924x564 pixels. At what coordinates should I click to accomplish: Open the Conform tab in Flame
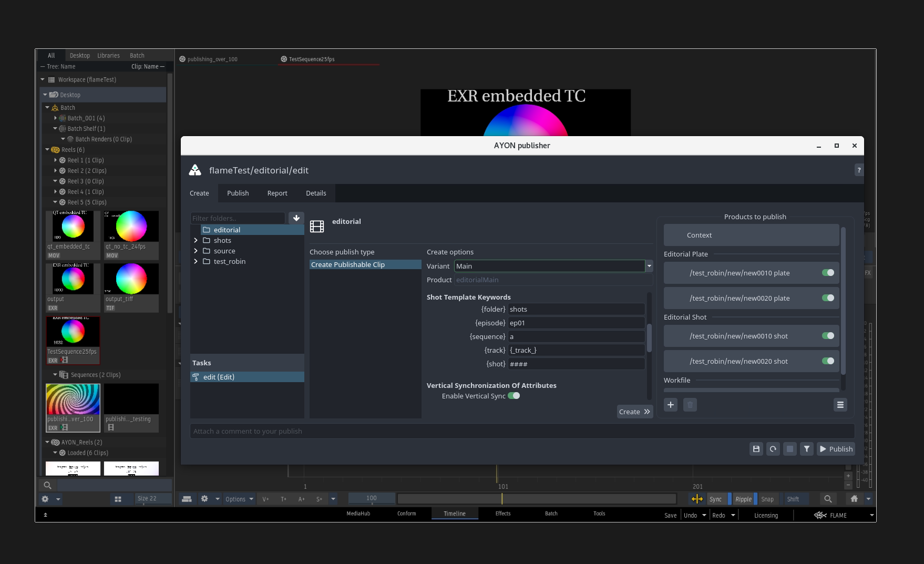pyautogui.click(x=406, y=514)
